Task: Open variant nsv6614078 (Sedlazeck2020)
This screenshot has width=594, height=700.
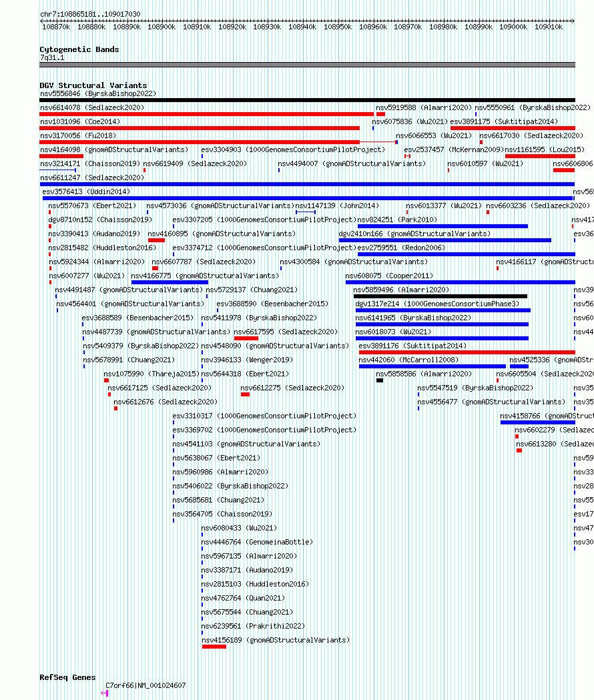Action: [92, 107]
